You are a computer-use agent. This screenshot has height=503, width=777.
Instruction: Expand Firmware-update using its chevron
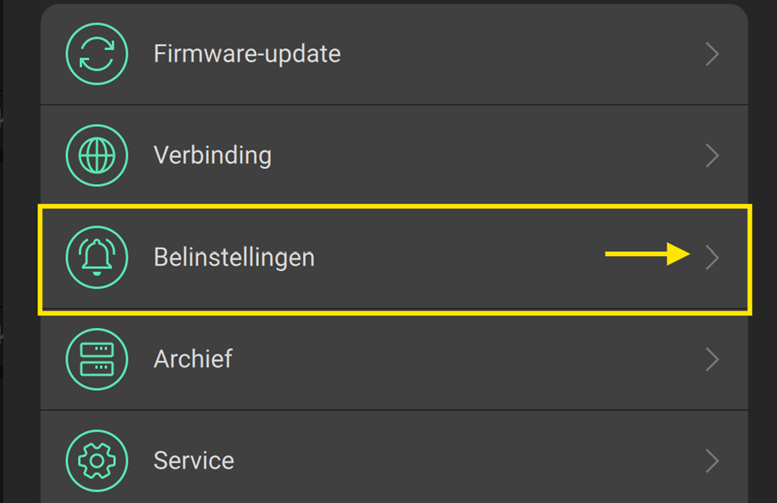(x=712, y=54)
